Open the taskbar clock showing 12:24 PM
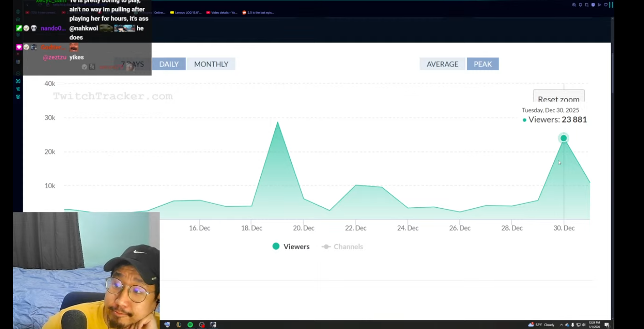The width and height of the screenshot is (644, 329). tap(594, 325)
